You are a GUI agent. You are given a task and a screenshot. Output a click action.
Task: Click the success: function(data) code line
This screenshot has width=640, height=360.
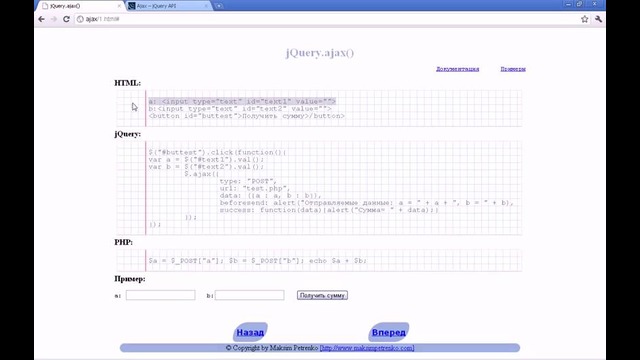[329, 210]
